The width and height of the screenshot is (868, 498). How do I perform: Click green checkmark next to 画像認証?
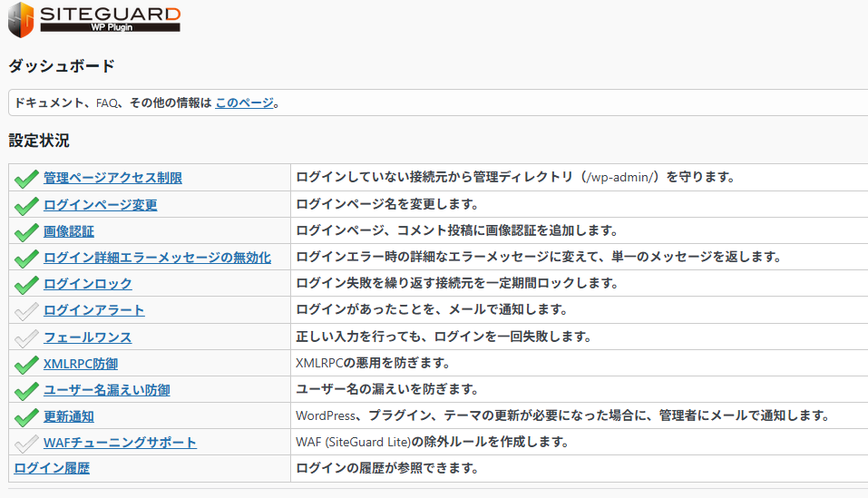[x=26, y=231]
